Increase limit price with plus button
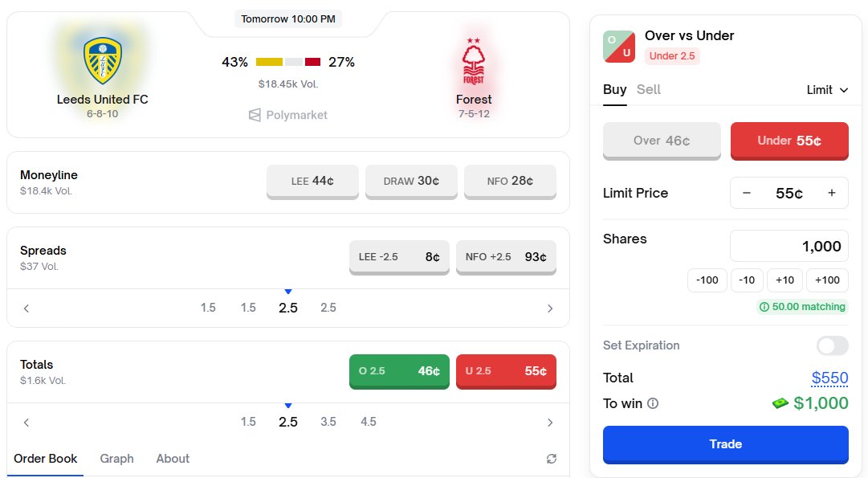 [x=831, y=193]
